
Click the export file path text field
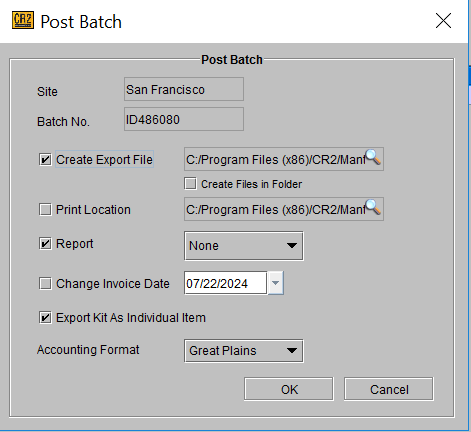click(x=284, y=159)
